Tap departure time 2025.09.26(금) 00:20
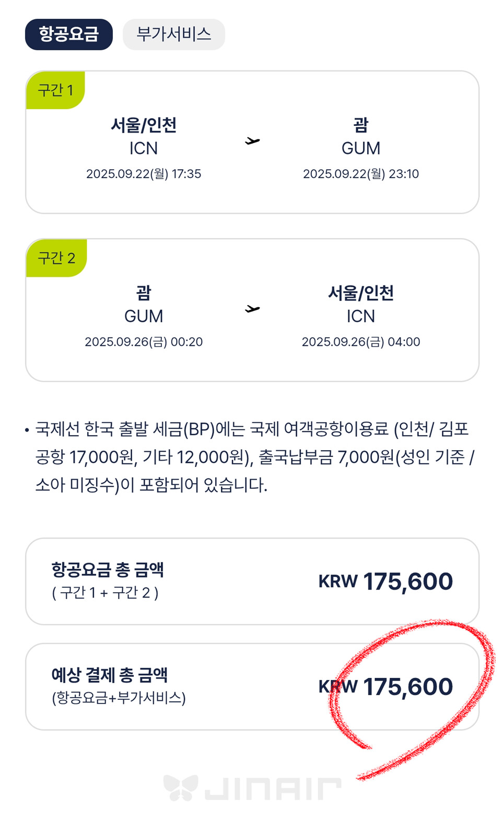 click(144, 342)
